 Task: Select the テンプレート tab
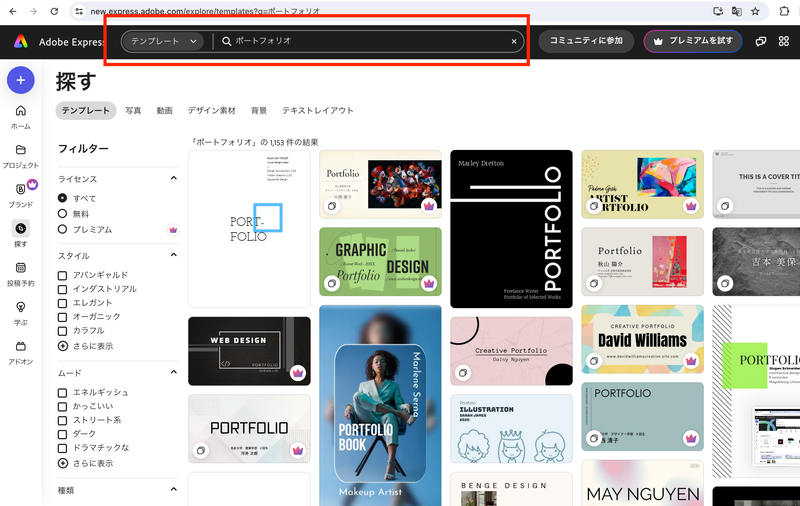(x=86, y=111)
